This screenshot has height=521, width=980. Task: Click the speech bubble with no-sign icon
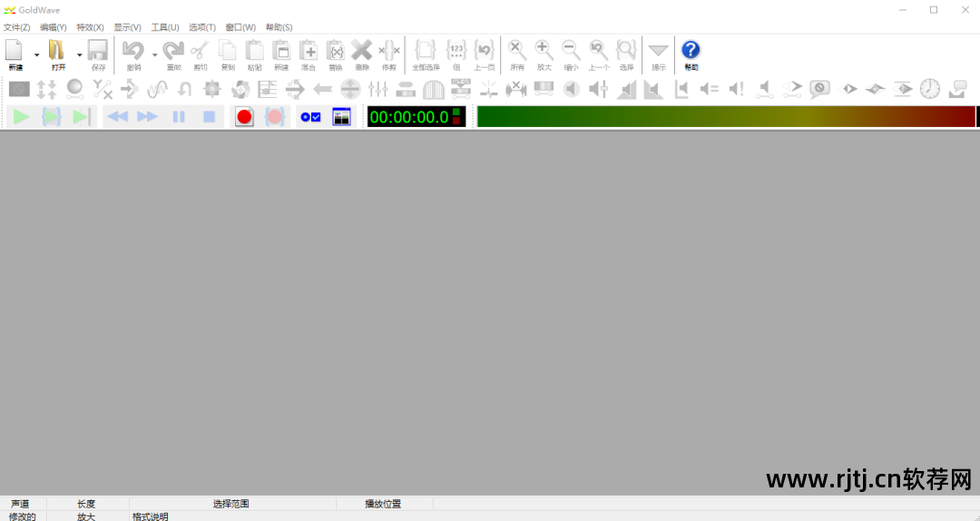coord(819,89)
